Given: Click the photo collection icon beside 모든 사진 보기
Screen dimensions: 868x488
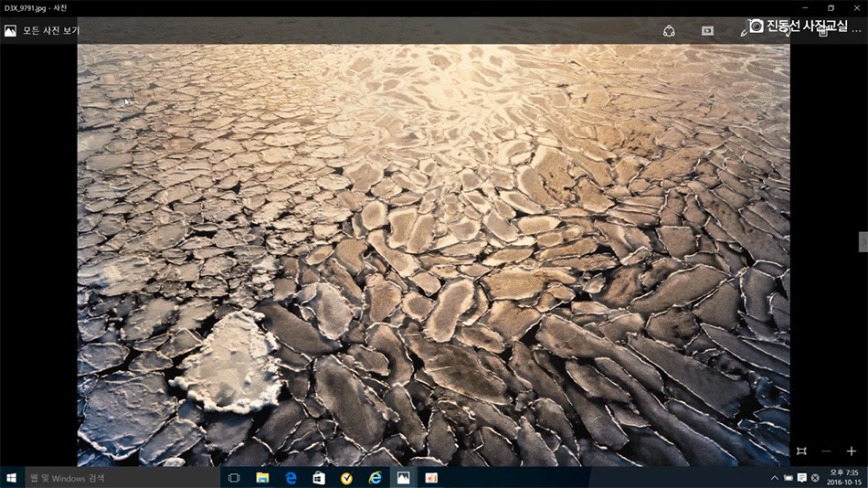Looking at the screenshot, I should pos(11,31).
